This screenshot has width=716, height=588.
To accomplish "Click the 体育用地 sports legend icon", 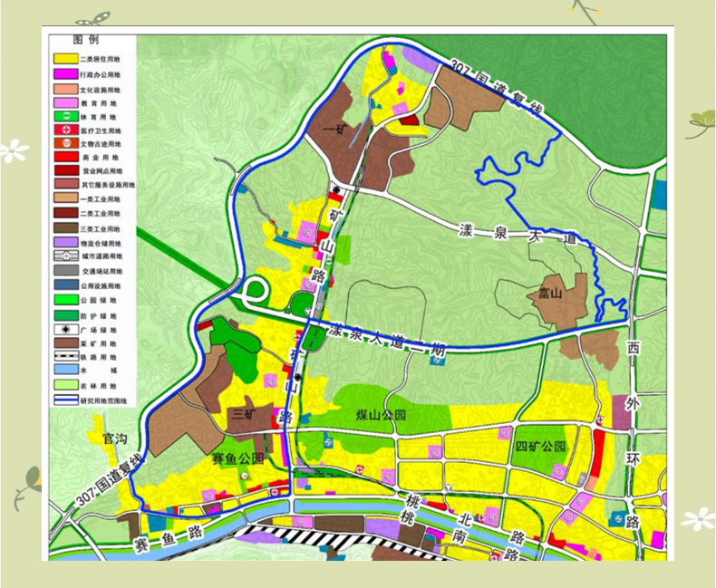I will click(x=64, y=117).
